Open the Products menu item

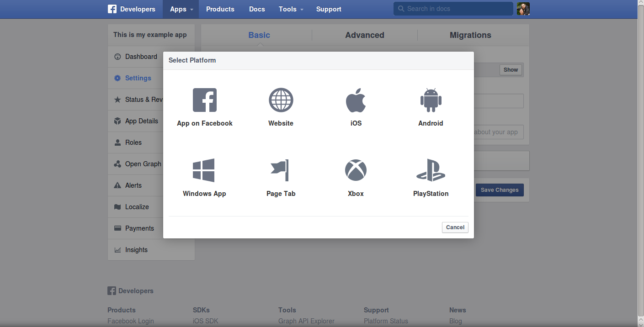pyautogui.click(x=220, y=9)
